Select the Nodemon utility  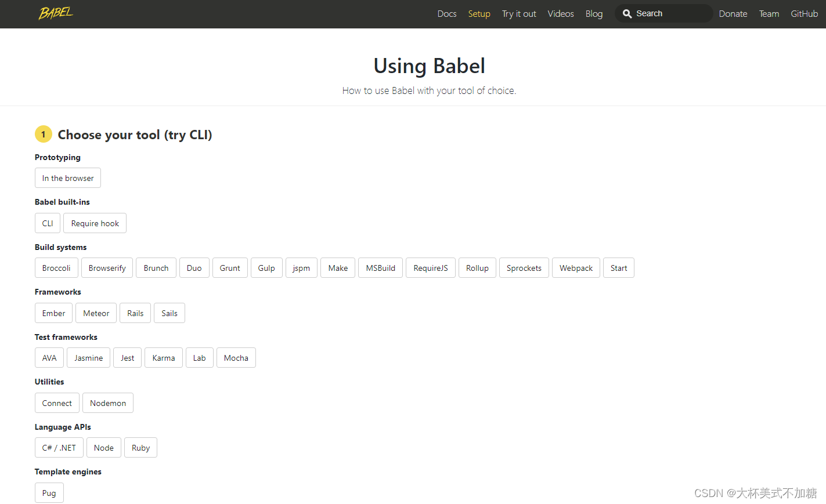coord(108,403)
